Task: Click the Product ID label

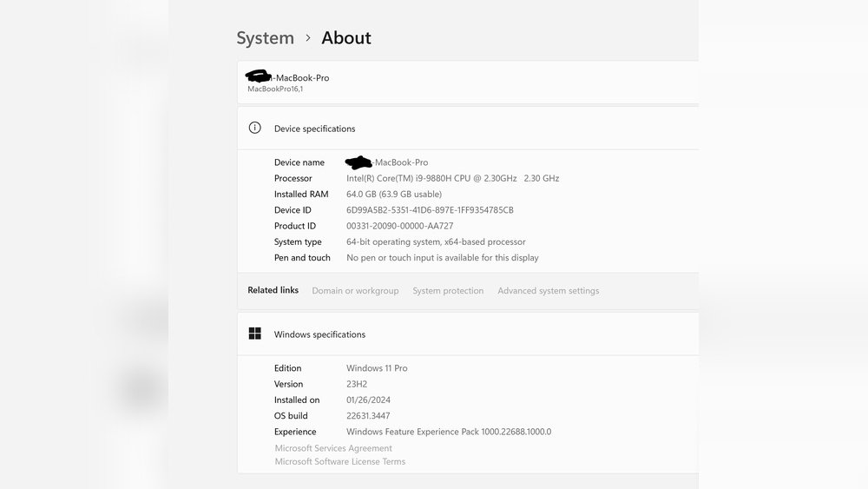Action: click(294, 226)
